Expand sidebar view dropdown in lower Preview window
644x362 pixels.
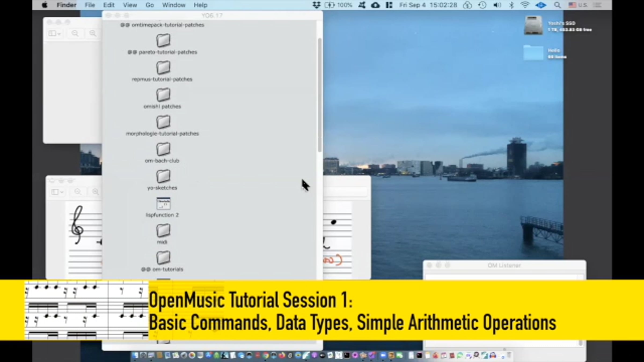[x=57, y=192]
